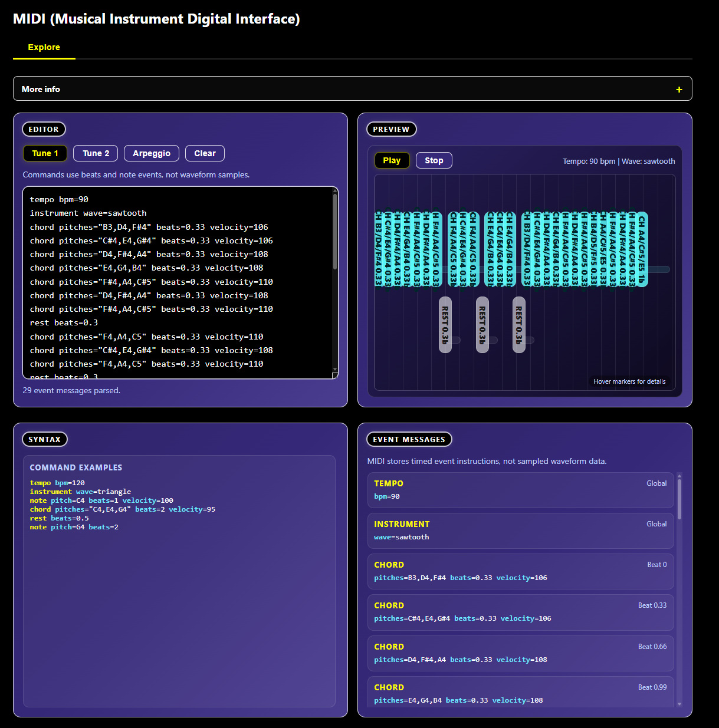Open the INSTRUMENT wave=sawtooth event card
719x728 pixels.
(520, 531)
